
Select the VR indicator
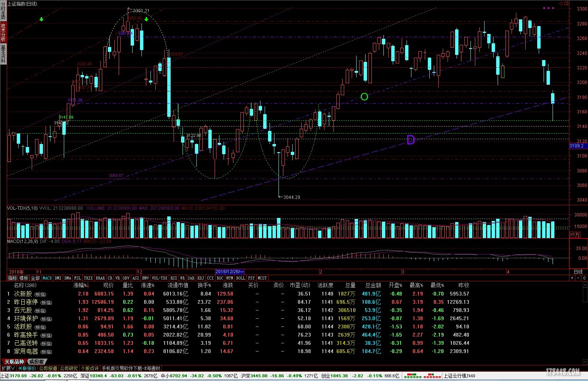pos(118,278)
